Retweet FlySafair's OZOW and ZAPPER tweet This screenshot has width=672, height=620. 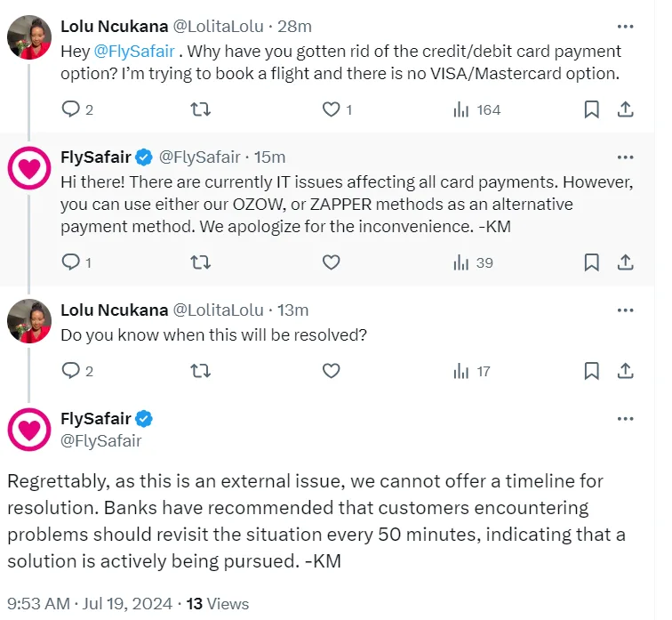(201, 262)
